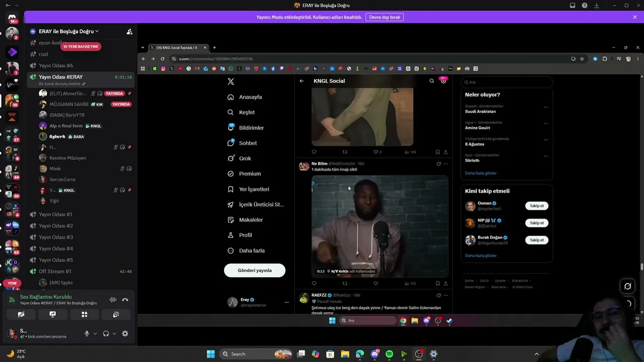Focus the X search field Ara

pyautogui.click(x=507, y=82)
